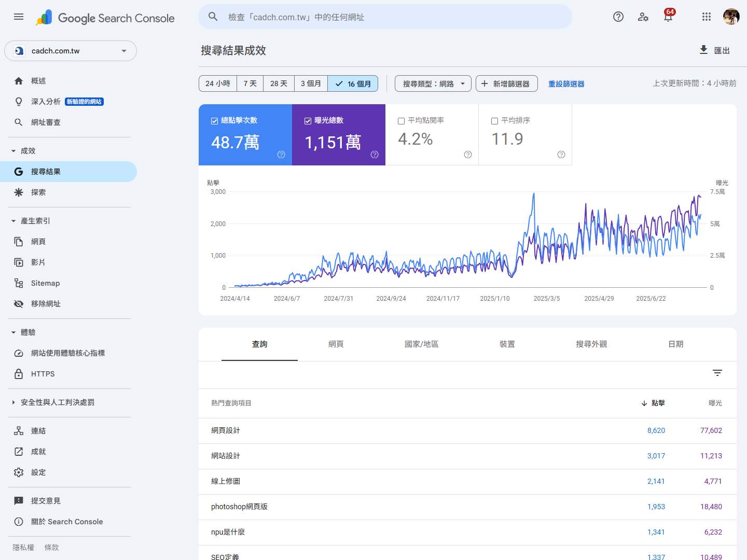This screenshot has width=747, height=560.
Task: Click 重設篩選器 link
Action: point(566,83)
